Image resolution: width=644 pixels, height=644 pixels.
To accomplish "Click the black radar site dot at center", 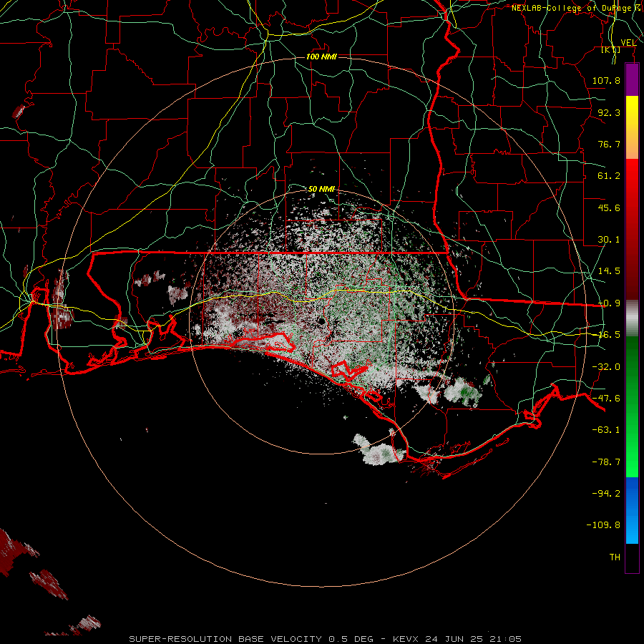I will point(321,321).
